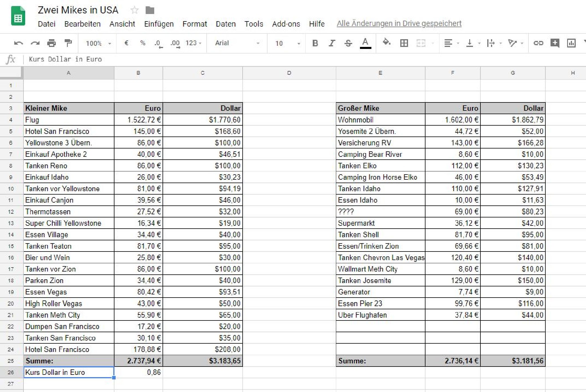The height and width of the screenshot is (392, 586).
Task: Select column A header
Action: (69, 73)
